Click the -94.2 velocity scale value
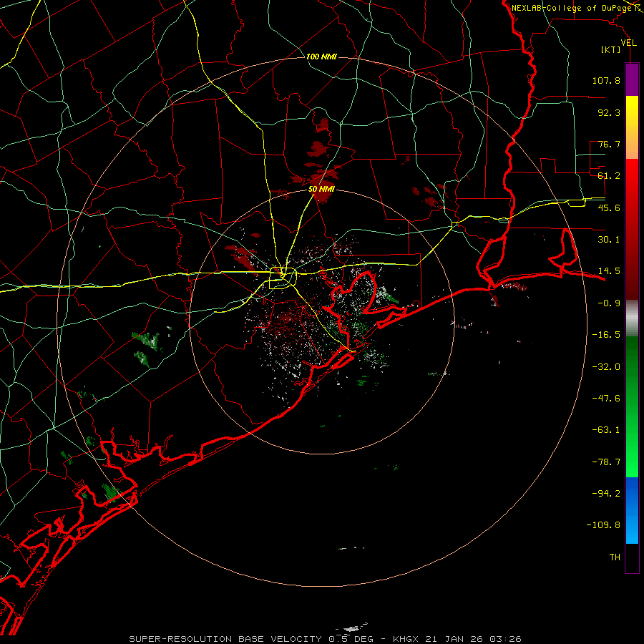 (606, 494)
